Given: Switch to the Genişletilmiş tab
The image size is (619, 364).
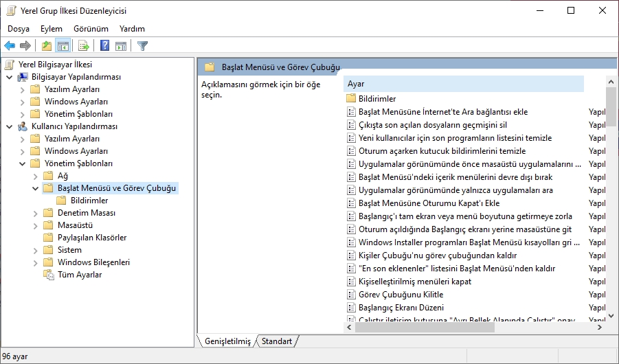Looking at the screenshot, I should tap(227, 341).
